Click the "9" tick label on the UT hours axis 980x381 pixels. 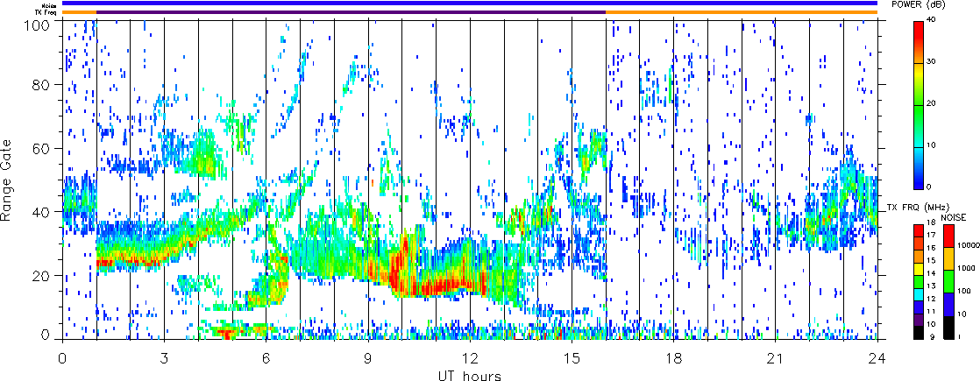tap(368, 360)
